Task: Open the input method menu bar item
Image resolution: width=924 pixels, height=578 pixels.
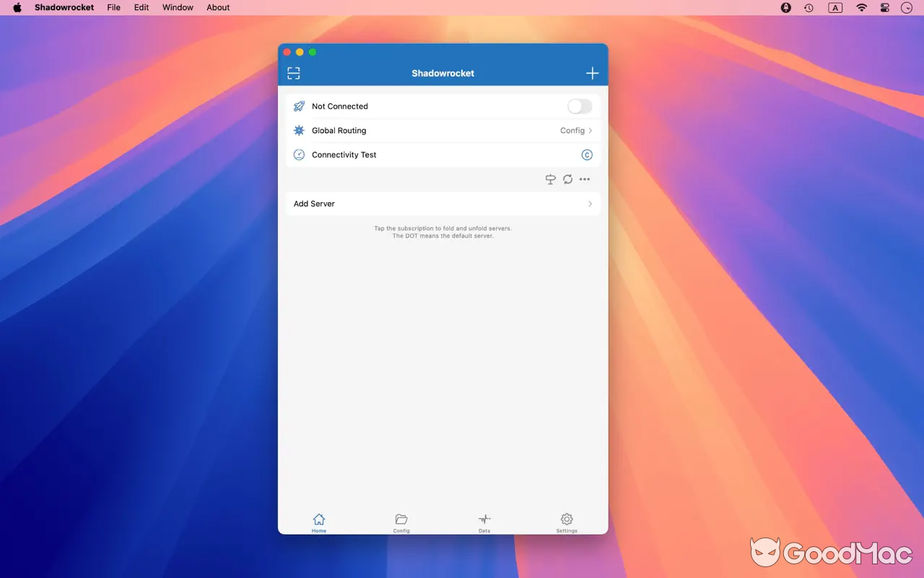Action: (x=835, y=8)
